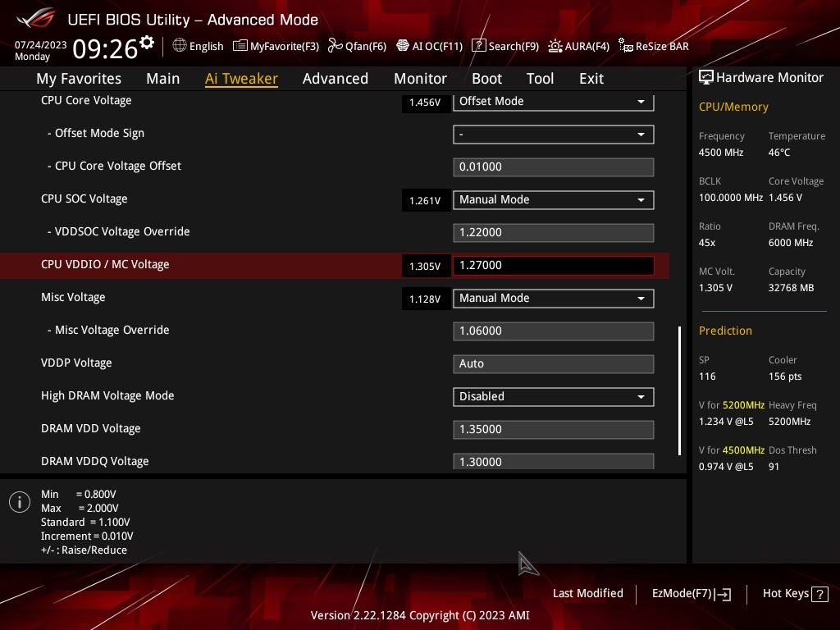Click the Hot Keys question icon
The image size is (840, 630).
[819, 594]
